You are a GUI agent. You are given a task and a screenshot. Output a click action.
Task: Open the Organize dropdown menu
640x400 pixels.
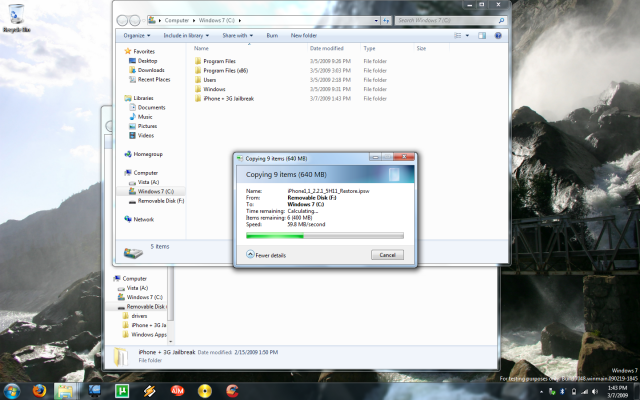coord(137,36)
